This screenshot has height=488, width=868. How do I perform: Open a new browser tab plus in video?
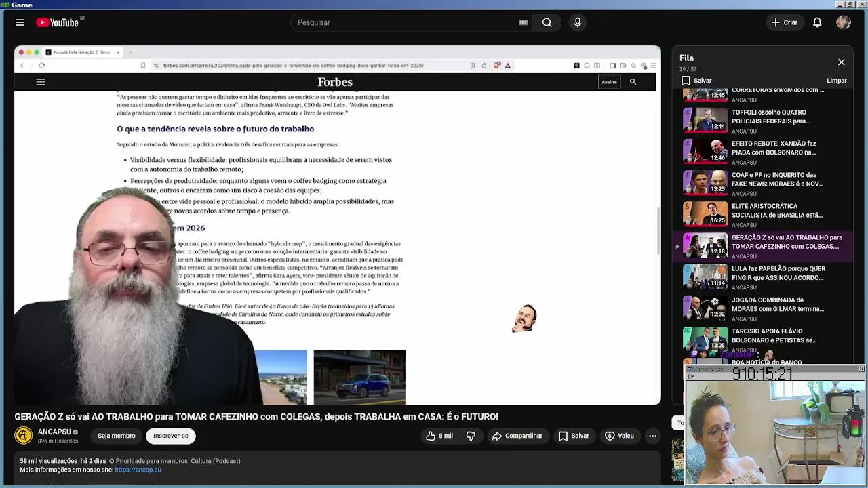pyautogui.click(x=130, y=52)
